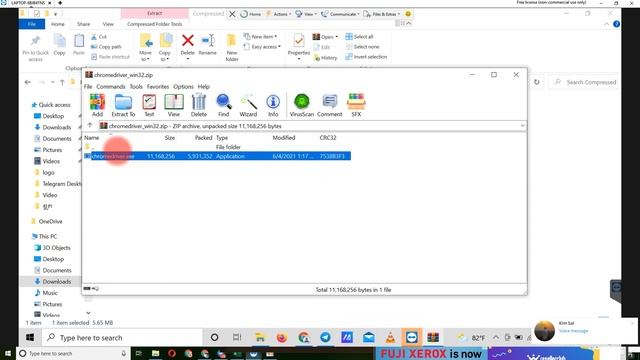Click the Find icon in WinRAR
640x360 pixels.
[224, 105]
